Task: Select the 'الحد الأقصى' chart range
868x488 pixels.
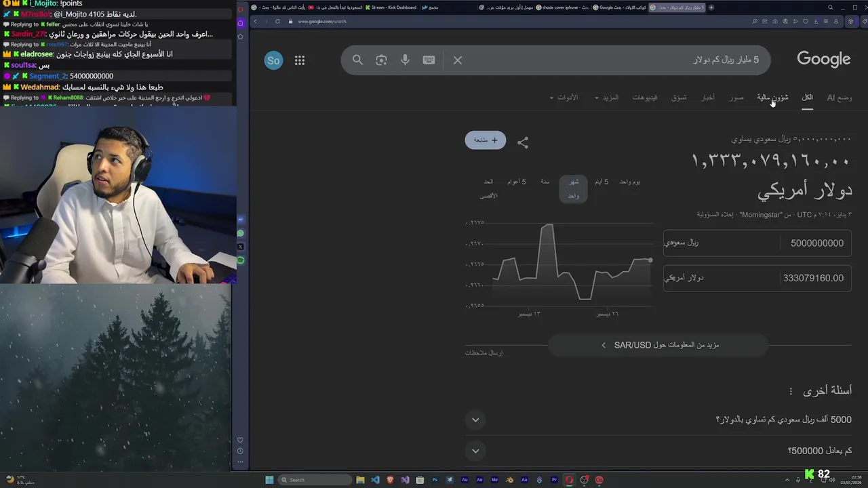Action: point(488,188)
